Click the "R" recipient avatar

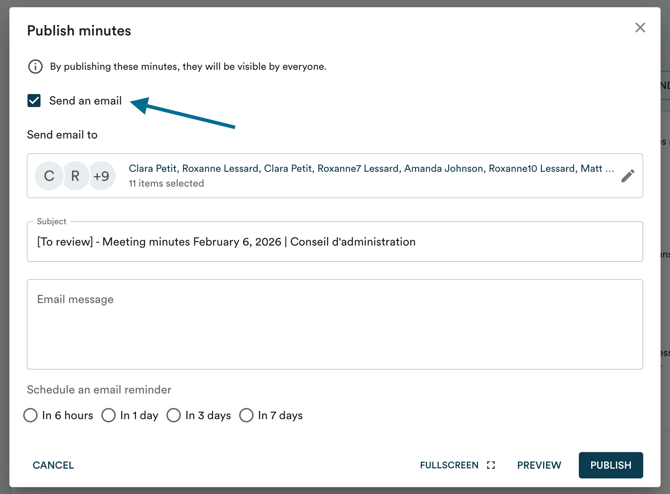pyautogui.click(x=75, y=176)
